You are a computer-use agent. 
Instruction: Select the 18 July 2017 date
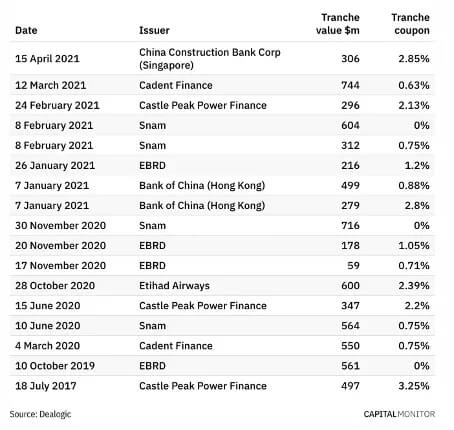point(46,386)
